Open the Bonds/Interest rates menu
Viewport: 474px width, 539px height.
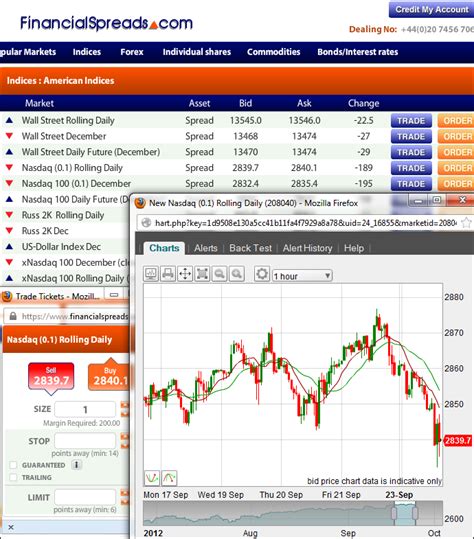[x=357, y=52]
